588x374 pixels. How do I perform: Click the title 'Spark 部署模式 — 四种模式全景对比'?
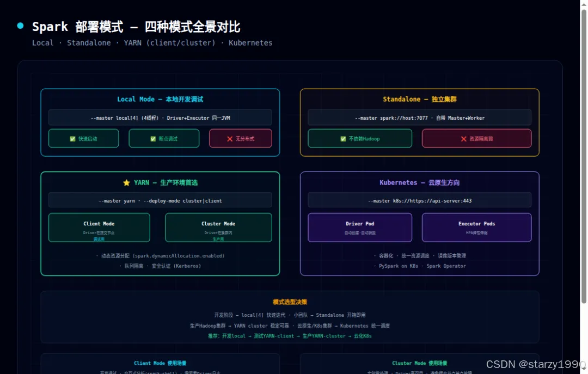(136, 27)
